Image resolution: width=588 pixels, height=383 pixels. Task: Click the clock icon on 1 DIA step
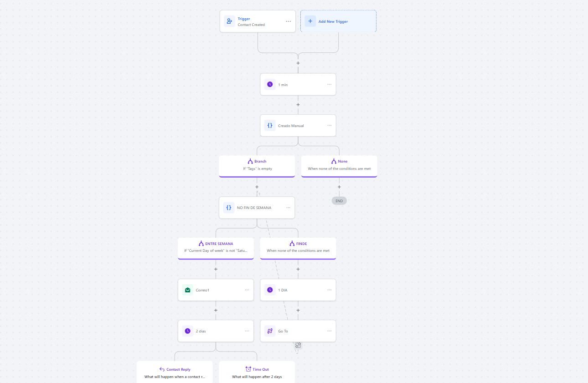tap(270, 290)
